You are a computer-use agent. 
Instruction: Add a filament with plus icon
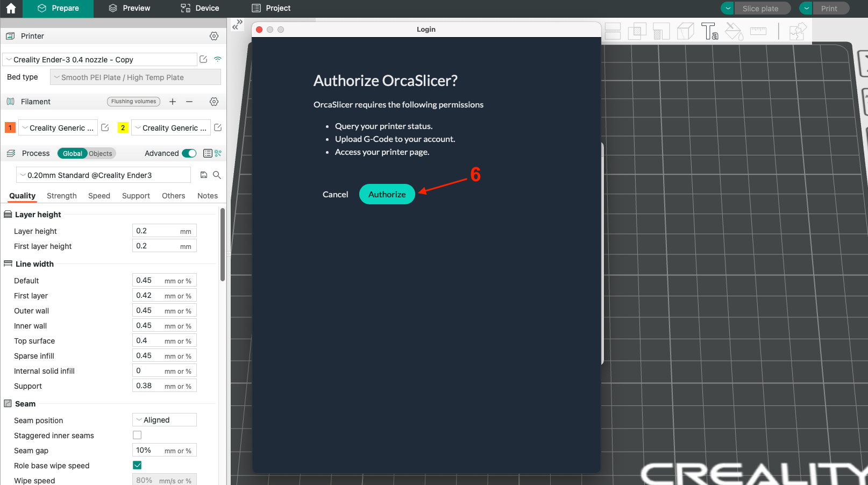(x=173, y=102)
